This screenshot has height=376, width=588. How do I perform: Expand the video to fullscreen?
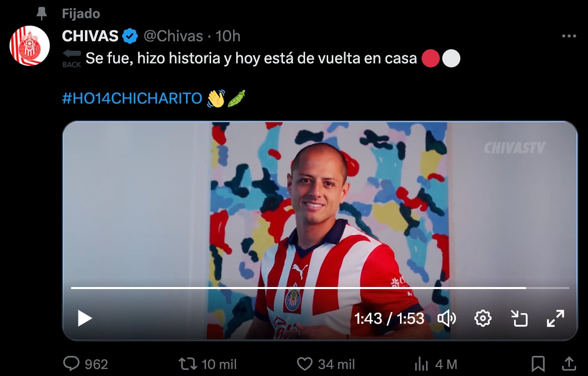(x=555, y=318)
